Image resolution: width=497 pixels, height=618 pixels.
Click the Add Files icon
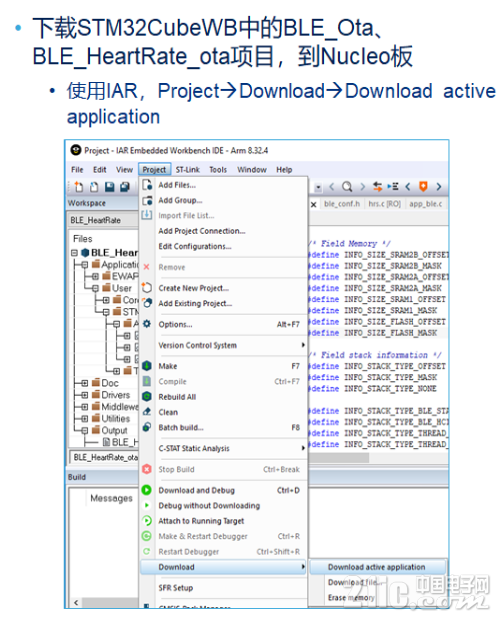(x=147, y=185)
